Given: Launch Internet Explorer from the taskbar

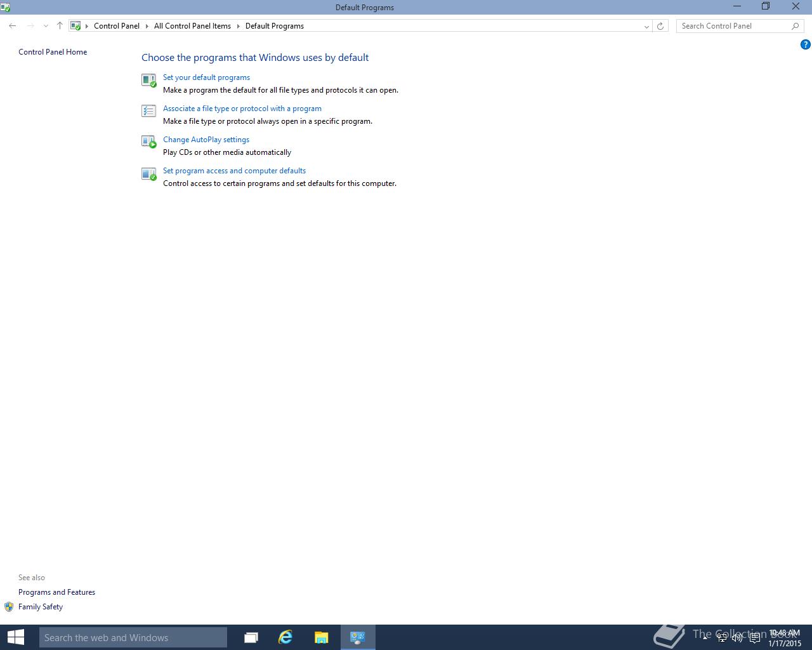Looking at the screenshot, I should 286,637.
